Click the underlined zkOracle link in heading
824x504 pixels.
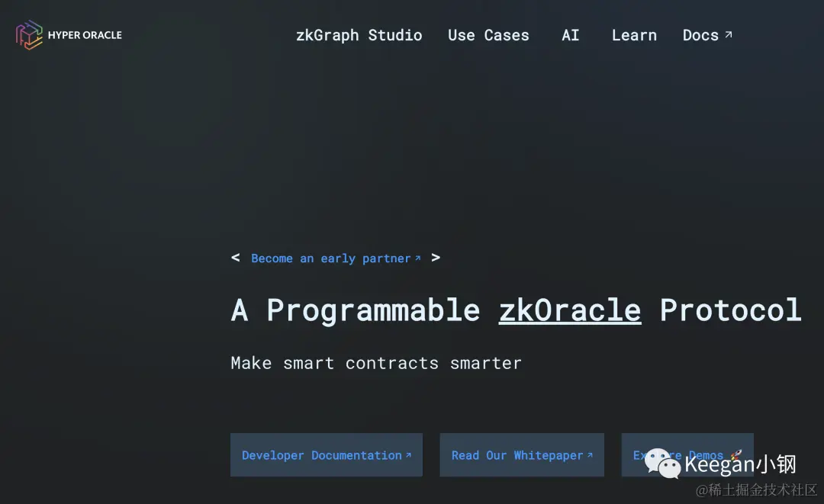point(570,310)
